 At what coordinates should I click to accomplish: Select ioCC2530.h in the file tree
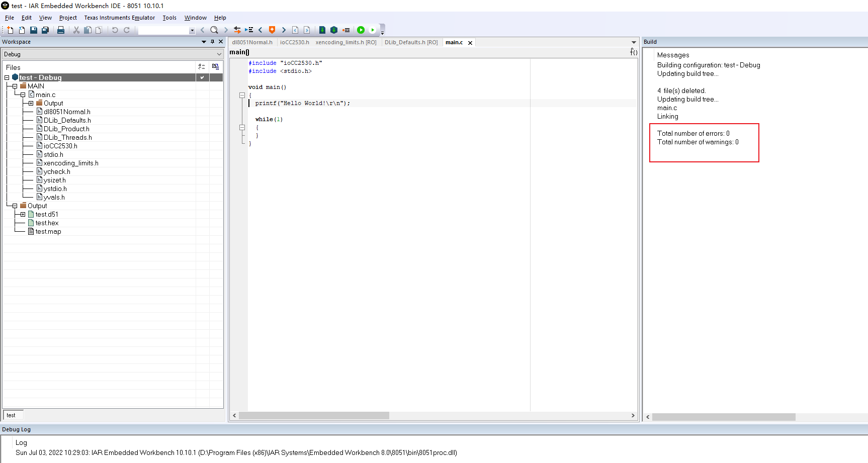click(x=60, y=146)
